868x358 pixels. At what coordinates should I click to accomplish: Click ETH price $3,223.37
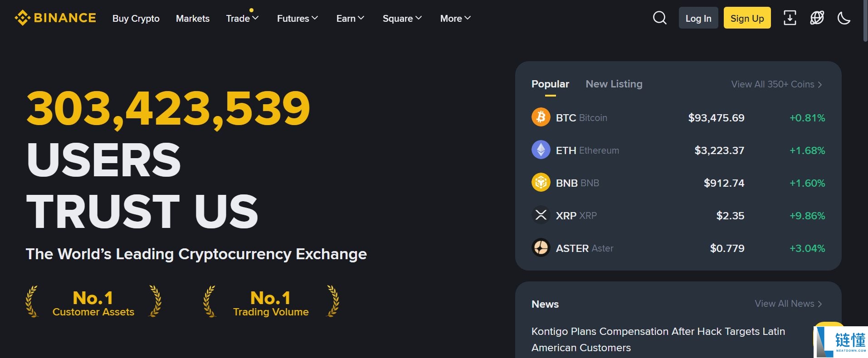click(719, 150)
